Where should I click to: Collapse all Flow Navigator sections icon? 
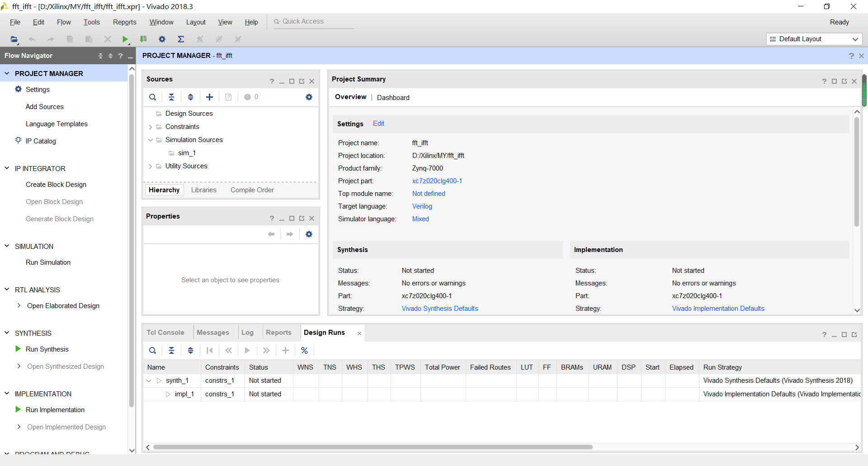coord(100,56)
